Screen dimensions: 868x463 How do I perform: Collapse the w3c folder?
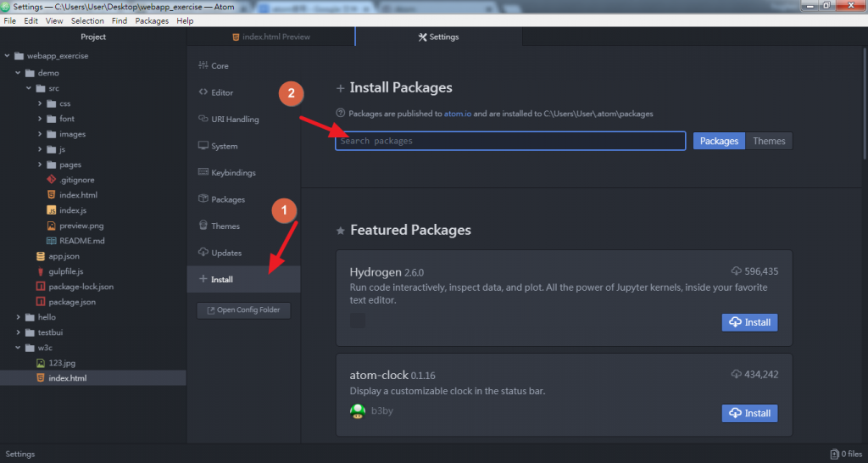[x=18, y=348]
